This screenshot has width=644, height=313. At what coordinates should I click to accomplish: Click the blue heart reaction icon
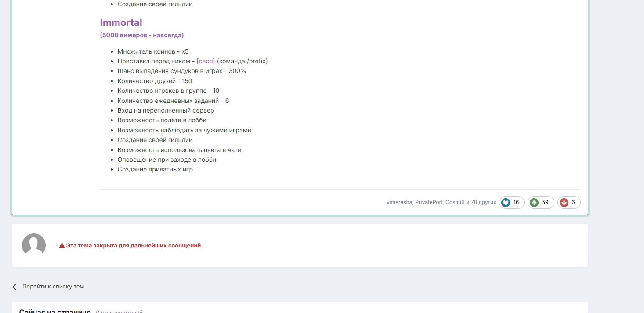click(x=506, y=203)
